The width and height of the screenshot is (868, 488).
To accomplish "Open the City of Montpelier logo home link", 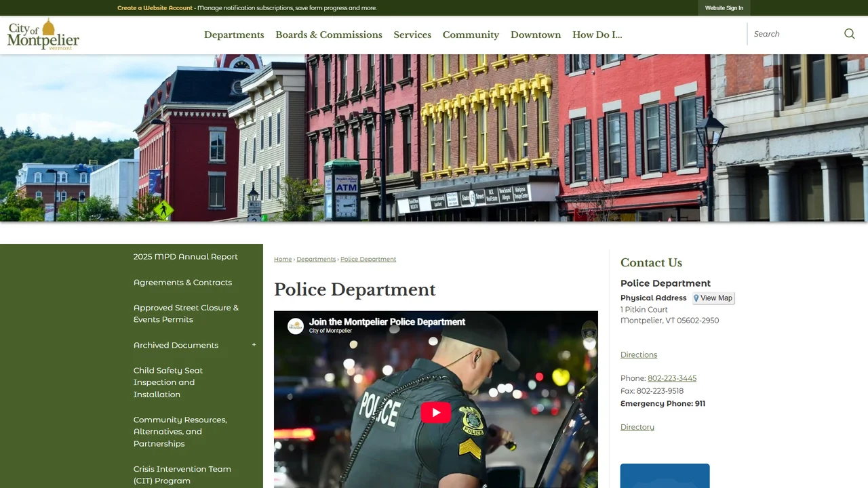I will 43,34.
